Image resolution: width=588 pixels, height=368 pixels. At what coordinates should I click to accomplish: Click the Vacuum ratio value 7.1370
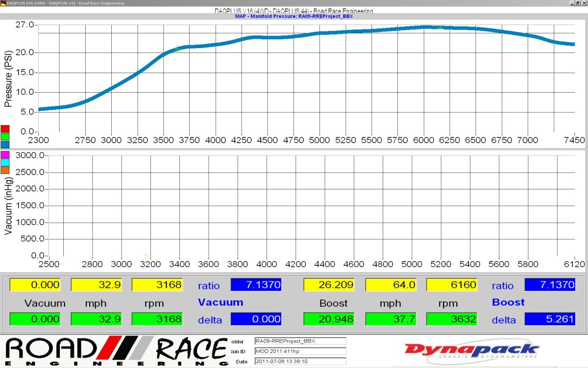tap(256, 285)
